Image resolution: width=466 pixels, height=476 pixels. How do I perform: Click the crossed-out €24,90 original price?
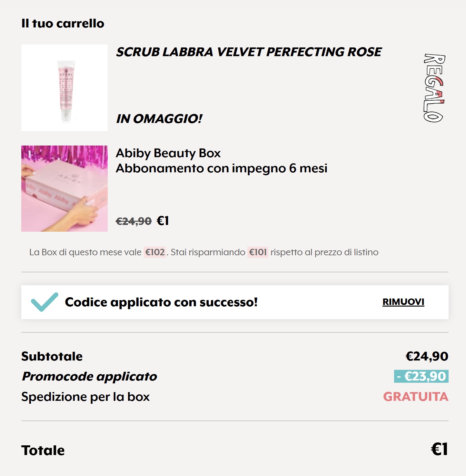[134, 221]
